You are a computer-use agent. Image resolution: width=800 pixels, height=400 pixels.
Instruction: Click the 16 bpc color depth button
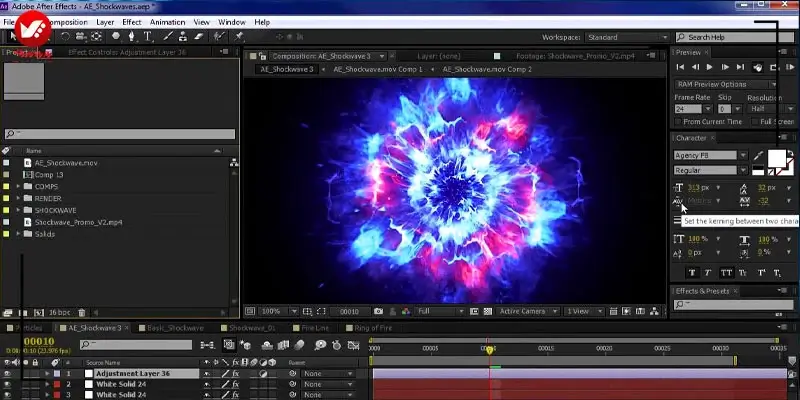pyautogui.click(x=60, y=313)
